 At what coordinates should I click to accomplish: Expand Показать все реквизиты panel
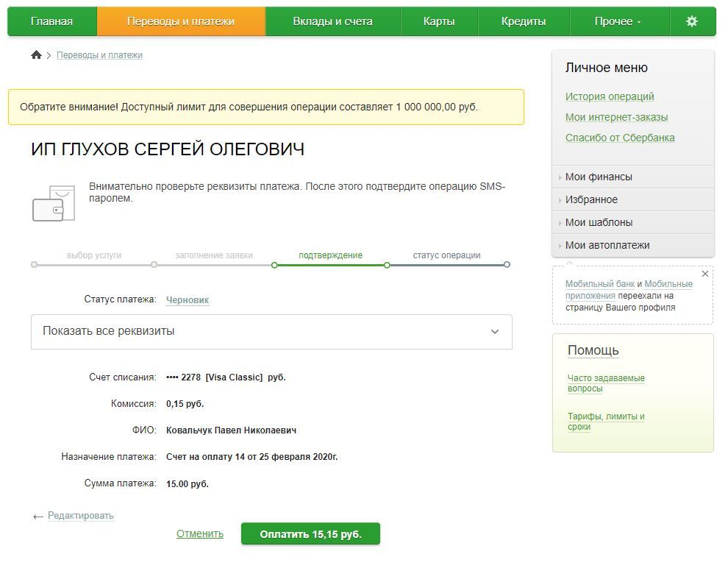tap(271, 332)
